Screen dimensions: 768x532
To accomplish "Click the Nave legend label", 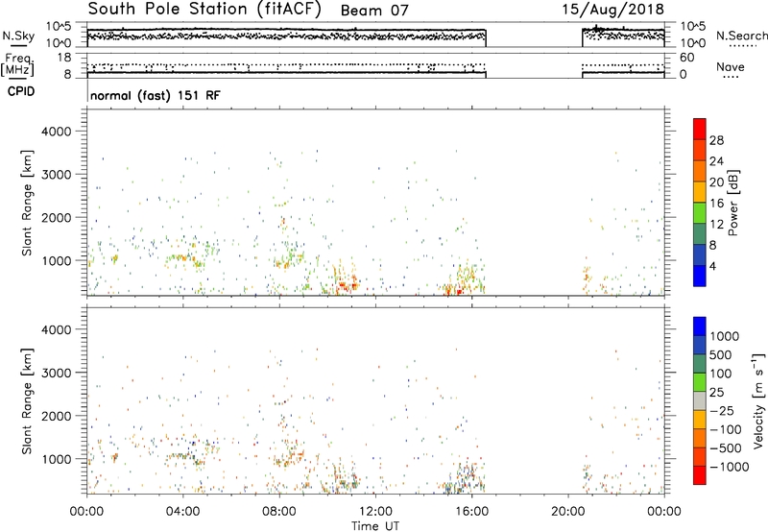I will pyautogui.click(x=731, y=66).
